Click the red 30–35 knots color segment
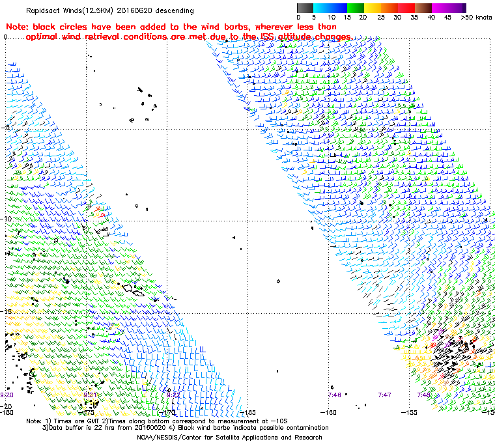The width and height of the screenshot is (495, 448). tap(406, 8)
